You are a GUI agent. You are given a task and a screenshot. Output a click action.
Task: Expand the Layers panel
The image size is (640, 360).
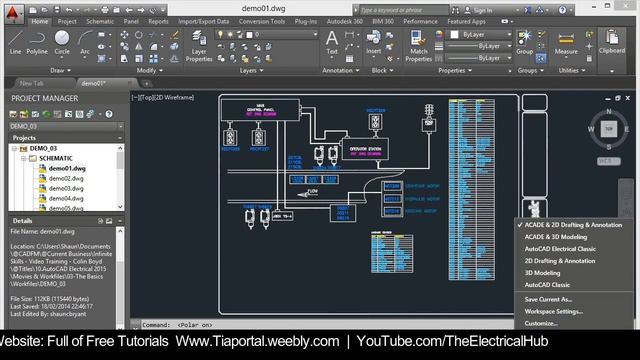tap(251, 71)
